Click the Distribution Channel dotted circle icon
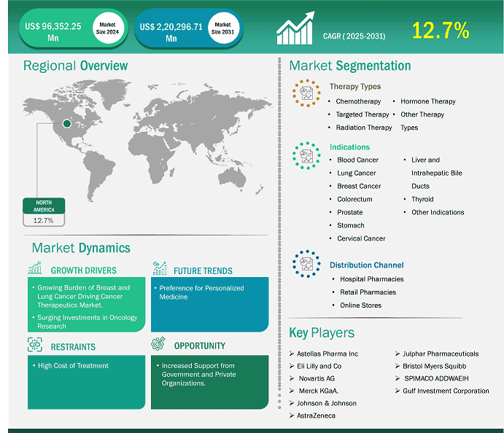504x433 pixels. 306,264
